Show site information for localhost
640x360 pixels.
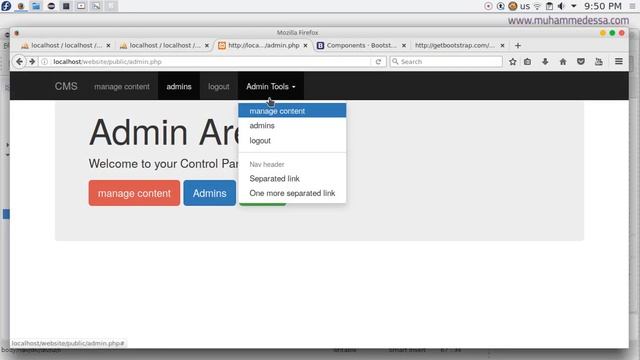click(x=44, y=62)
